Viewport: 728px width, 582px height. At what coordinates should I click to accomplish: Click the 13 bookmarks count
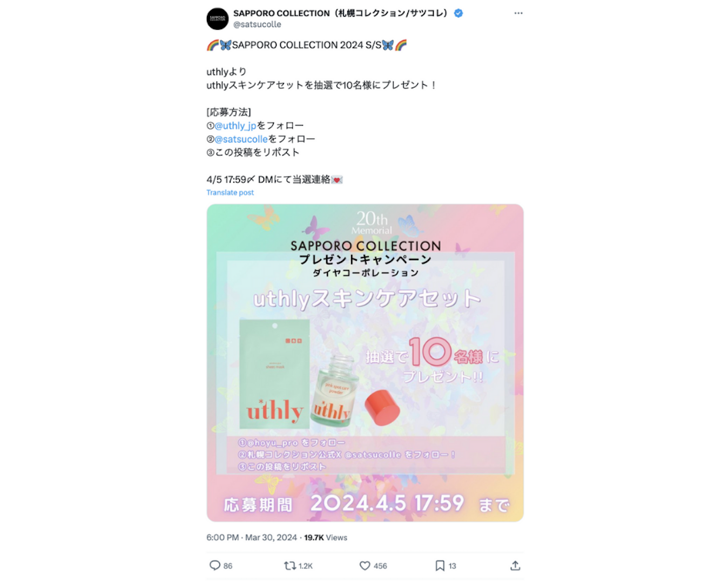tap(452, 566)
